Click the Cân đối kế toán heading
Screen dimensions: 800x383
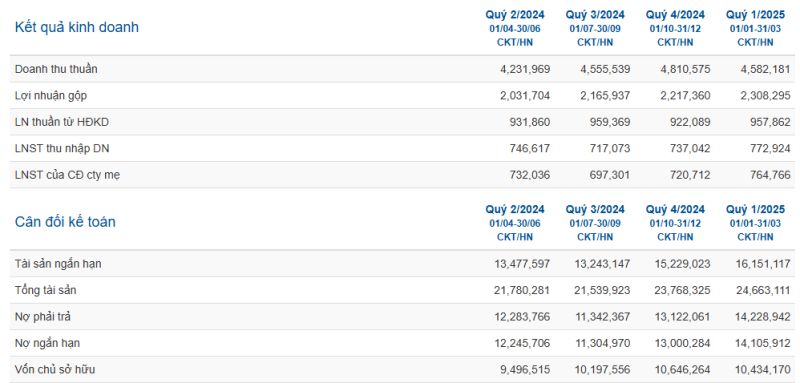[x=65, y=222]
